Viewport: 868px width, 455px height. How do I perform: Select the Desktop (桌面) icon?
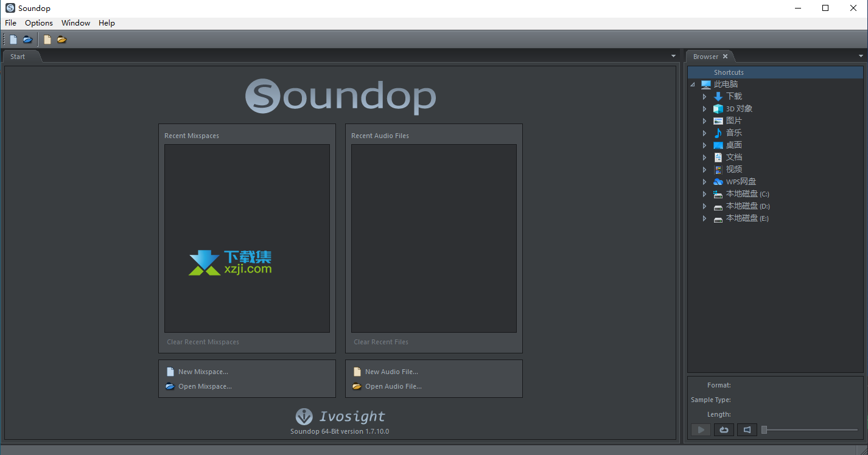click(718, 145)
